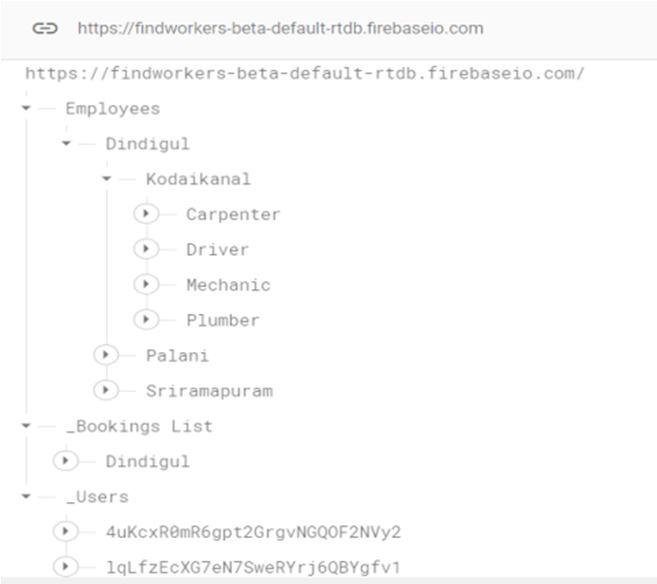Click the root database URL path in tree
The height and width of the screenshot is (584, 657).
305,74
